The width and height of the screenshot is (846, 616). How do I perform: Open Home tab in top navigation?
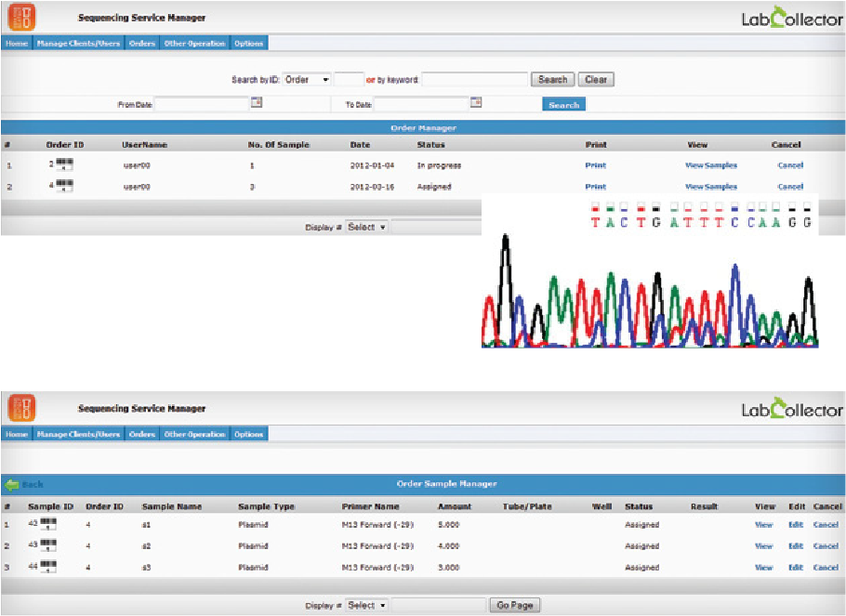[x=17, y=43]
